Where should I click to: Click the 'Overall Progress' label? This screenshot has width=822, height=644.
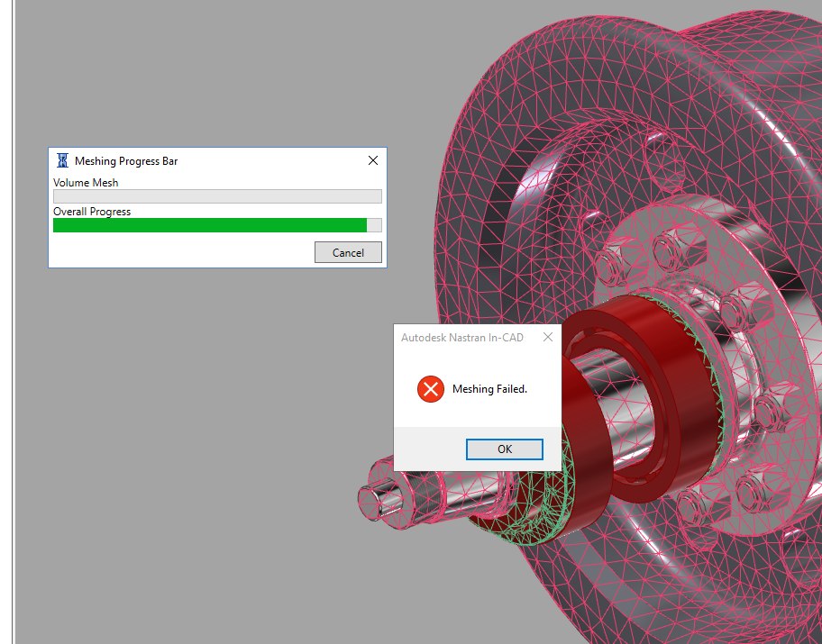tap(92, 211)
